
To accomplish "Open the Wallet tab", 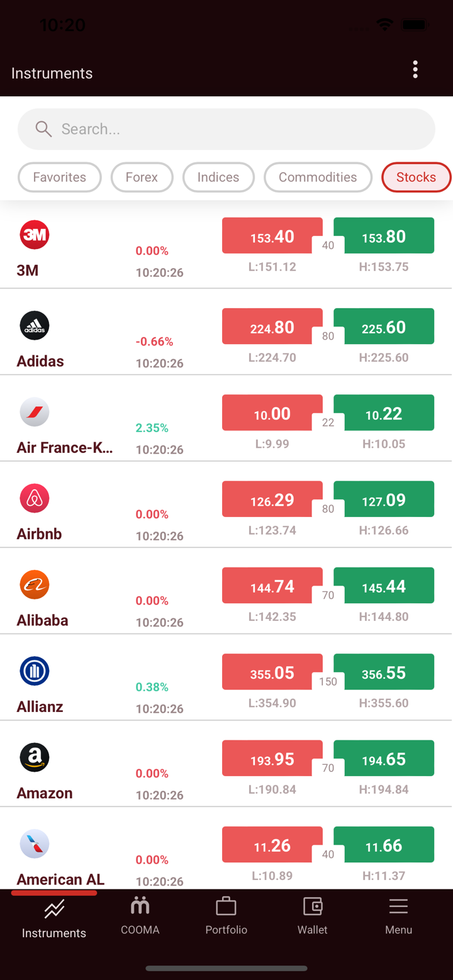I will pyautogui.click(x=313, y=915).
